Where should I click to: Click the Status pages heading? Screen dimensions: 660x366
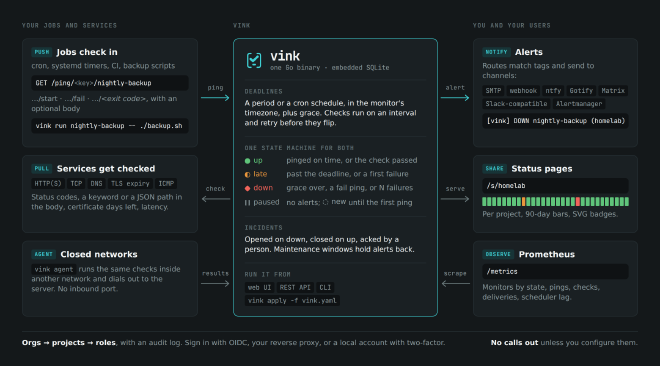[x=542, y=169]
